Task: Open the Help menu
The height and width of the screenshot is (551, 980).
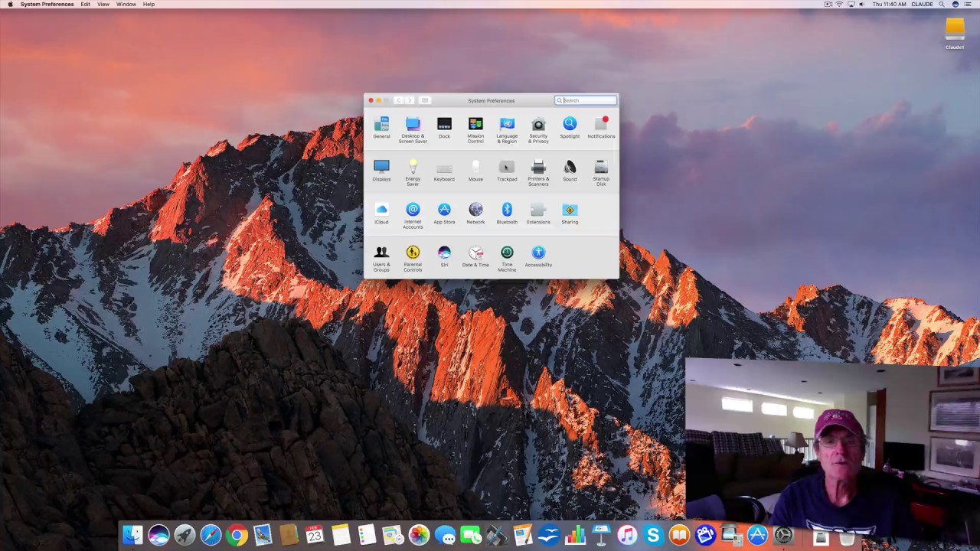Action: [x=149, y=5]
